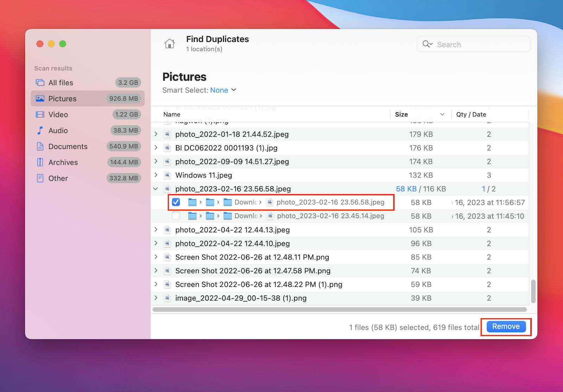Open the search magnifier options

(428, 44)
